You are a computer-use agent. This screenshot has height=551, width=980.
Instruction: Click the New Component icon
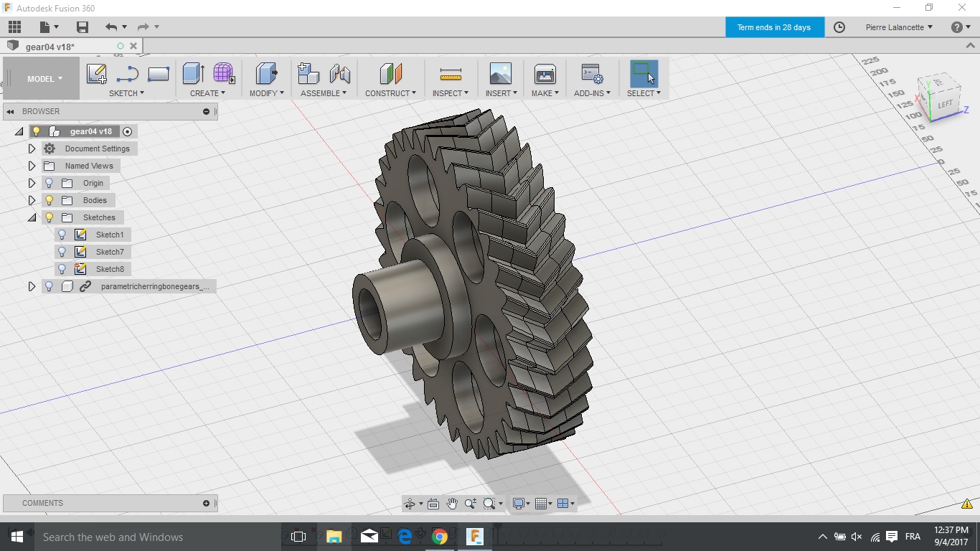pos(308,73)
